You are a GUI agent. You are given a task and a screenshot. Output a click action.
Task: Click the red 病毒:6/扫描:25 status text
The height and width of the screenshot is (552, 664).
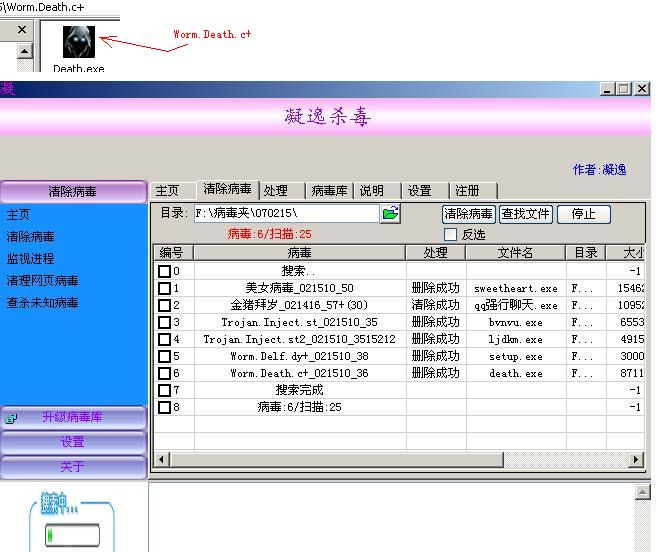(269, 234)
